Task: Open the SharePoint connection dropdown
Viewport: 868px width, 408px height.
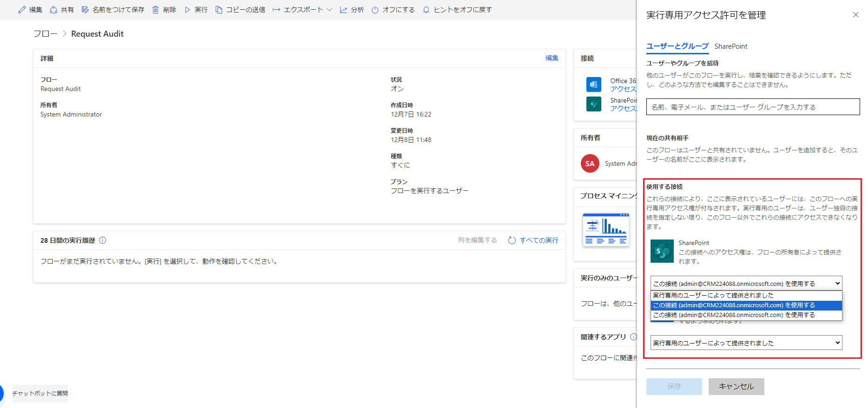Action: 746,283
